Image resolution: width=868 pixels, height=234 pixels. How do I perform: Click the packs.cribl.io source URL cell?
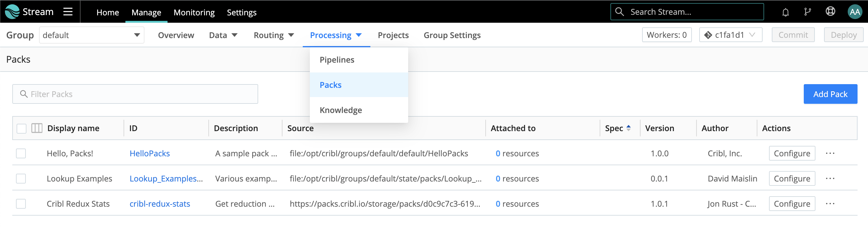pos(385,204)
